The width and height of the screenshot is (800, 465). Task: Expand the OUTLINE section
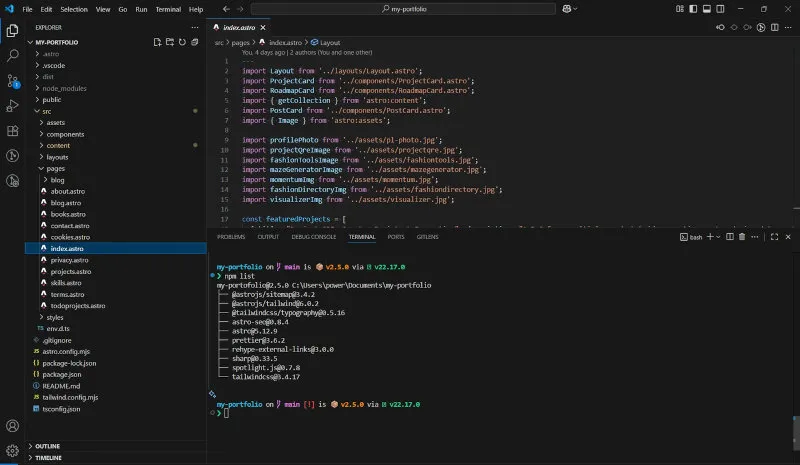pyautogui.click(x=48, y=446)
